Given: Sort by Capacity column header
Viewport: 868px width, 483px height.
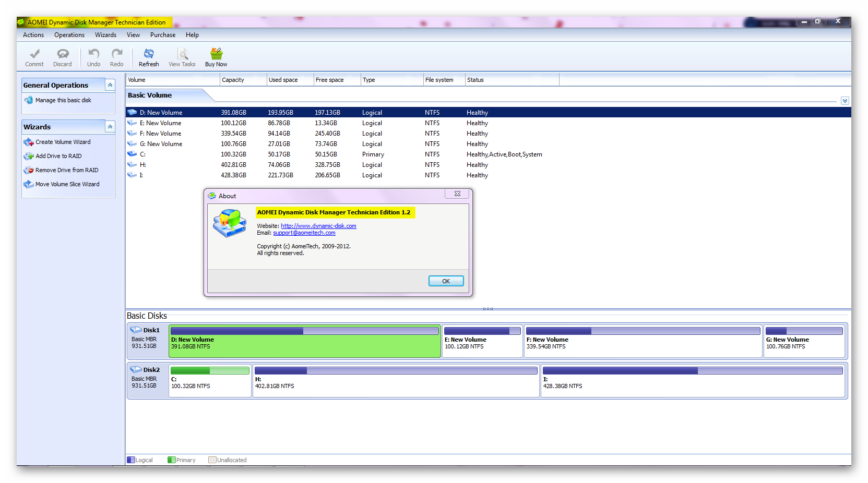Looking at the screenshot, I should coord(243,80).
